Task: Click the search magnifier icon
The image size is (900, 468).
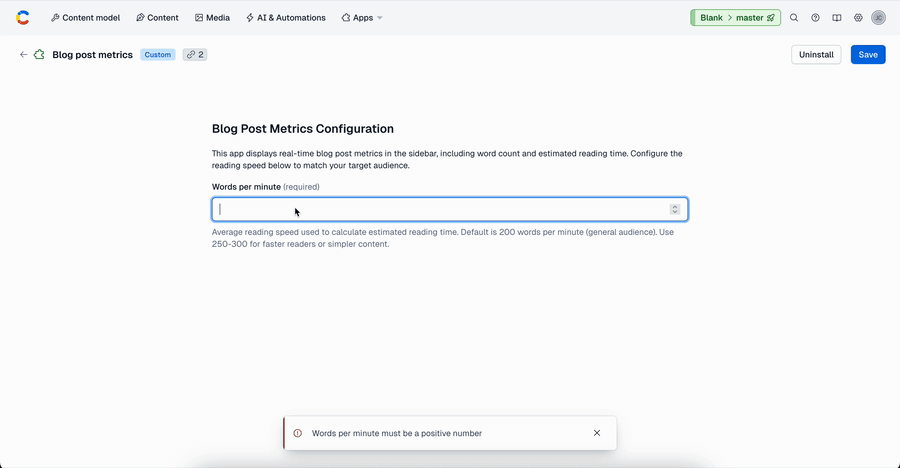Action: tap(794, 18)
